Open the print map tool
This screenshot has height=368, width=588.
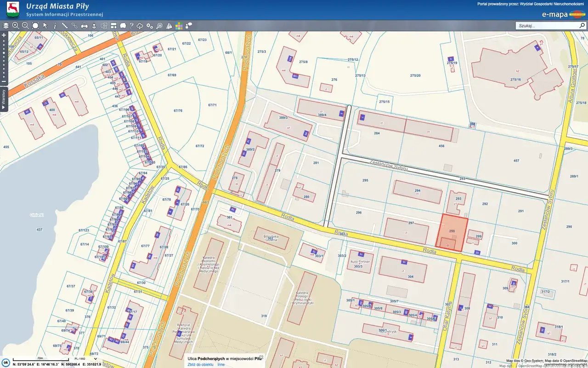pos(85,26)
